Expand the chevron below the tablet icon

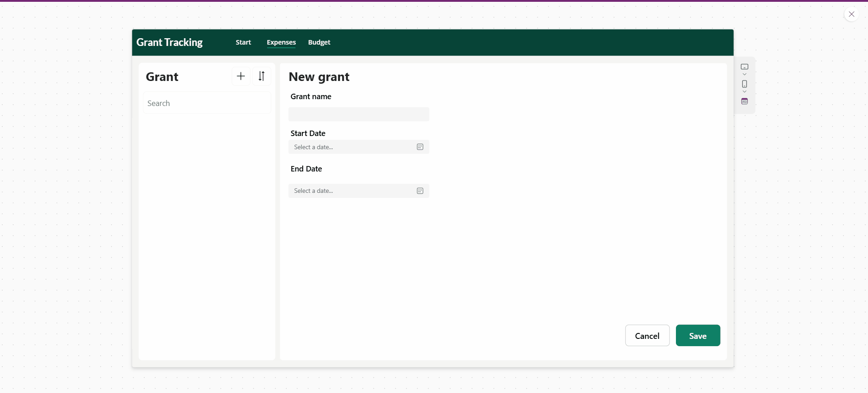click(745, 75)
